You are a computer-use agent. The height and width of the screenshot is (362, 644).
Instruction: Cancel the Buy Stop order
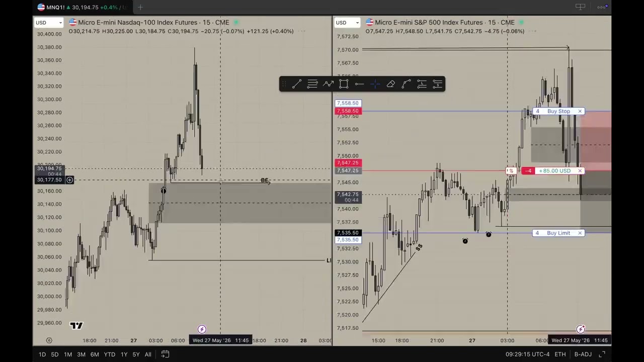coord(580,111)
